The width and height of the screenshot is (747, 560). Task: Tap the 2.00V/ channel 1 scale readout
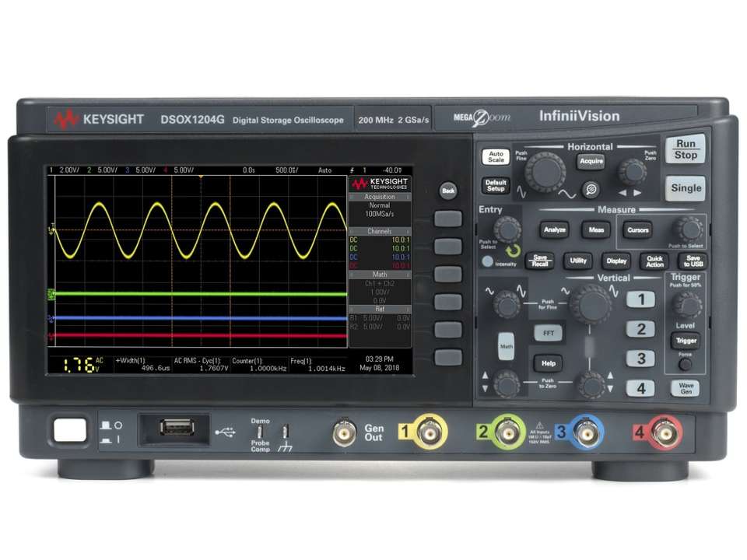pos(68,170)
